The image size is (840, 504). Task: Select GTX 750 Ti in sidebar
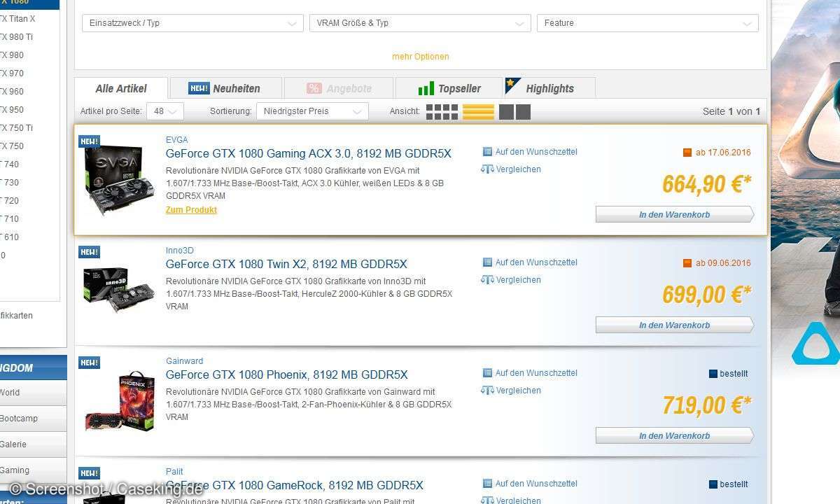point(16,128)
